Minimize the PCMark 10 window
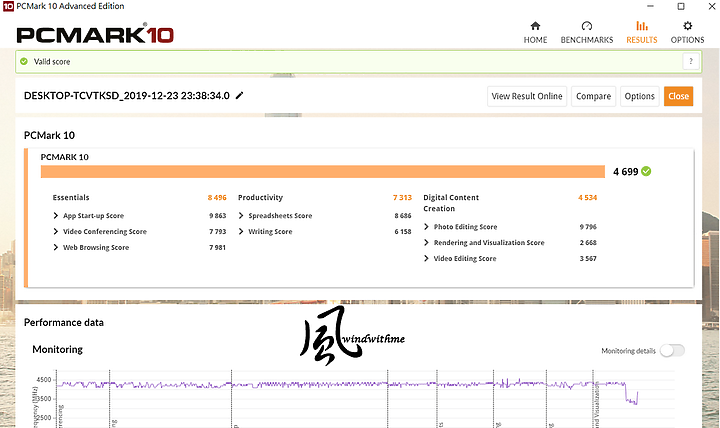720x428 pixels. click(650, 6)
